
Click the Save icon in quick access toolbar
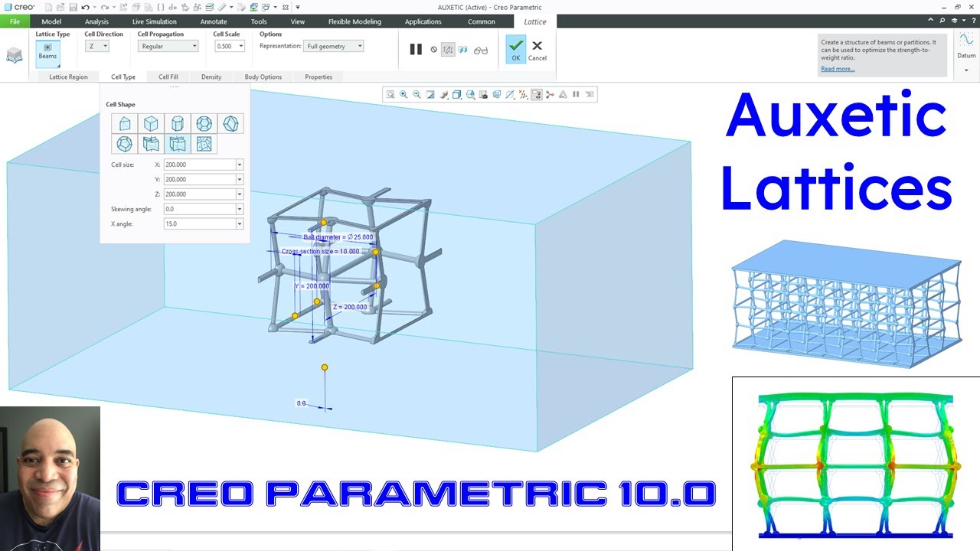coord(73,7)
